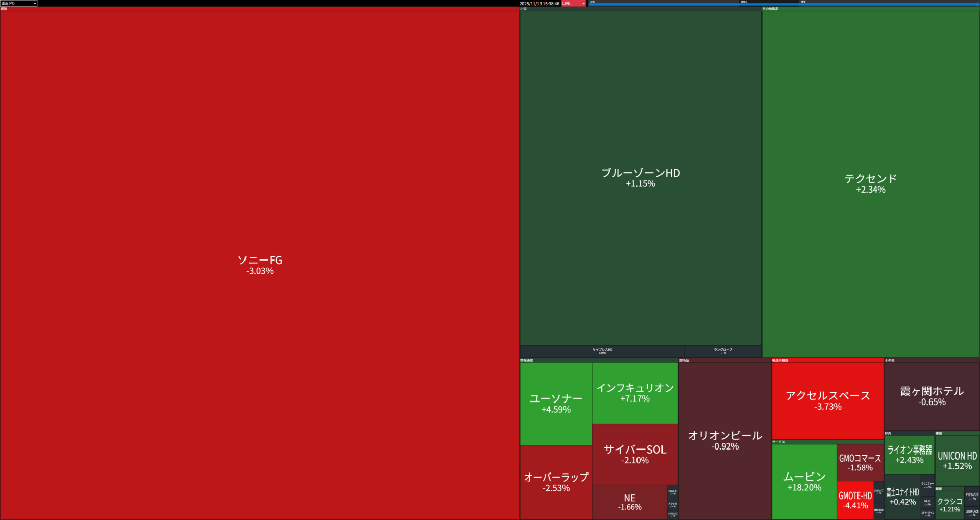980x520 pixels.
Task: Click the GMOTE-HD tile
Action: tap(855, 500)
